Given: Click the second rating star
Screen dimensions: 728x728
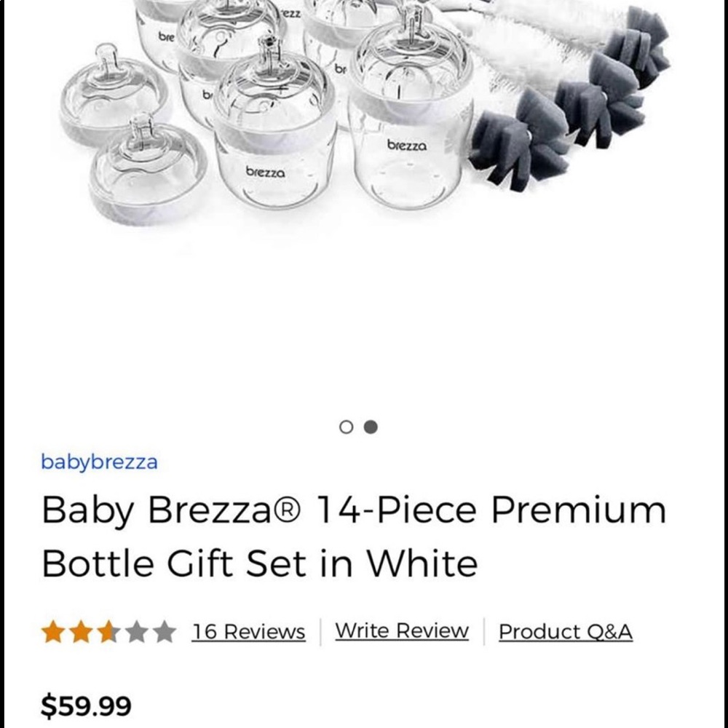Looking at the screenshot, I should tap(81, 630).
